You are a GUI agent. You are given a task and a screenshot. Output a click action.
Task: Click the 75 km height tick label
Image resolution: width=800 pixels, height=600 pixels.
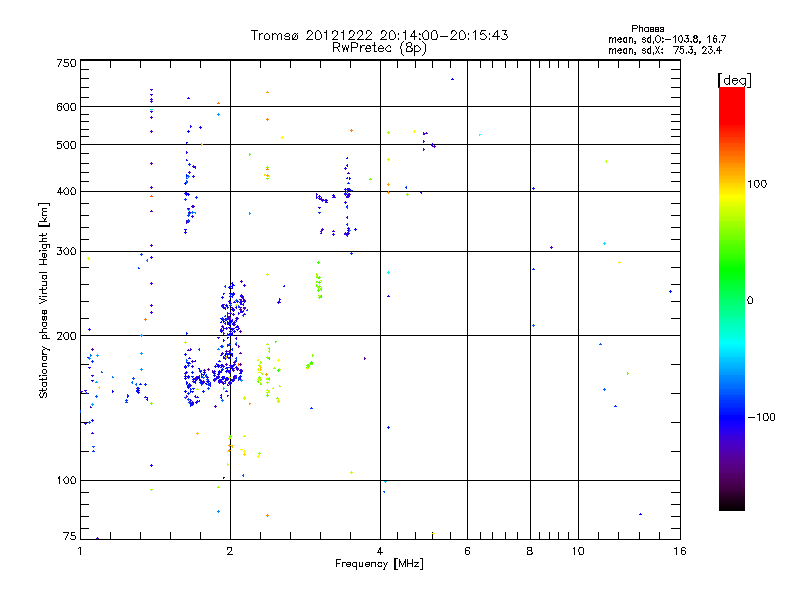70,536
